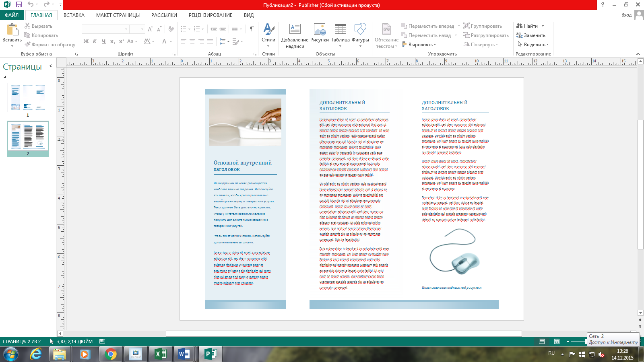Click the Найти search button
The width and height of the screenshot is (644, 362).
coord(530,26)
